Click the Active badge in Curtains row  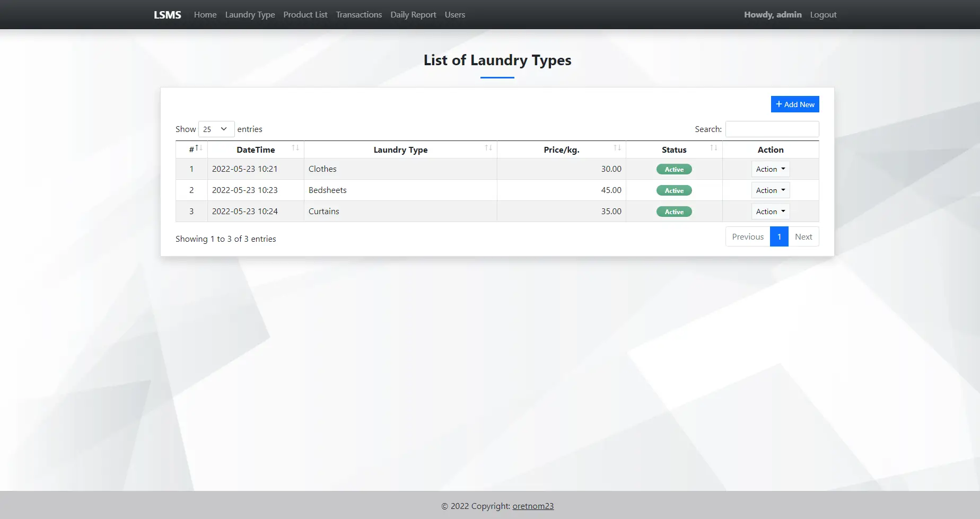pos(674,212)
